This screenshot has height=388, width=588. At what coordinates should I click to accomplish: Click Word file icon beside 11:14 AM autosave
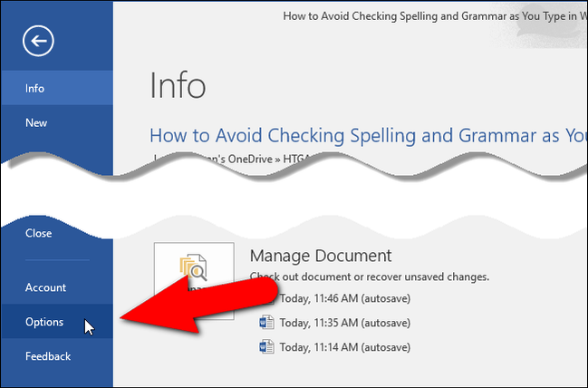tap(266, 347)
